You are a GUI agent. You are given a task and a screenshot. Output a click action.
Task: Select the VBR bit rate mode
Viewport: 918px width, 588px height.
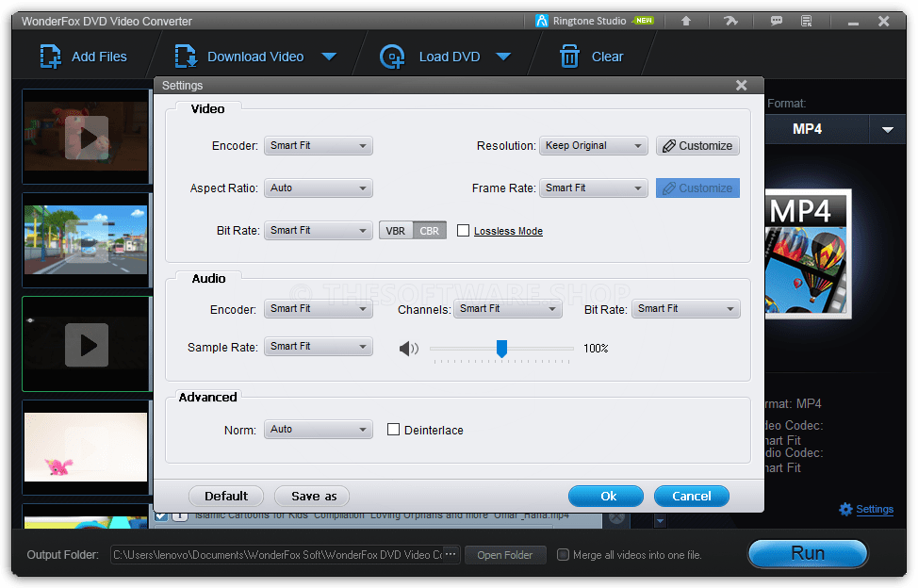tap(396, 231)
